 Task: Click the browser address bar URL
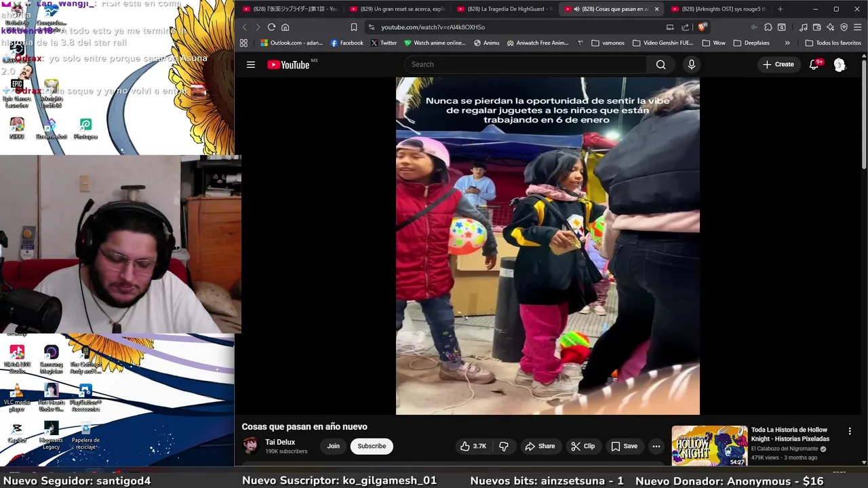tap(433, 27)
